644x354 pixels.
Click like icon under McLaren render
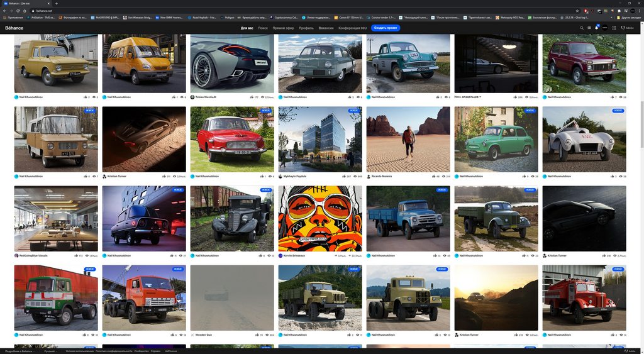pos(252,97)
